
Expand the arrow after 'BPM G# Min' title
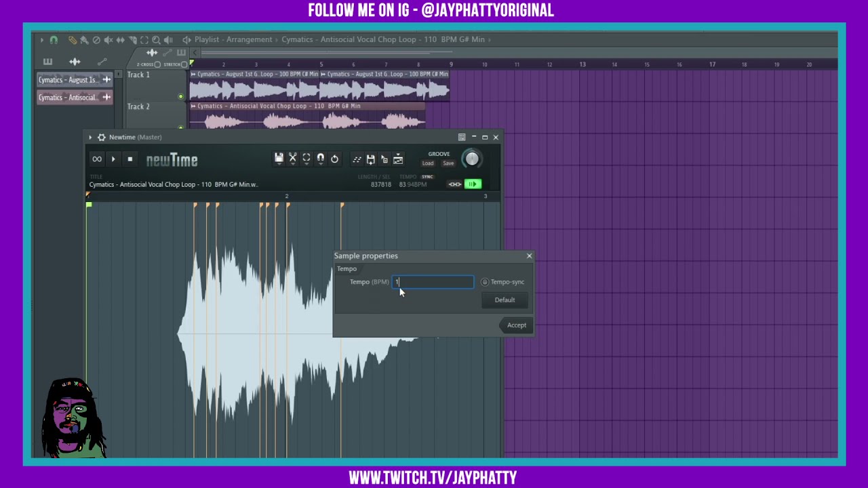pos(490,39)
